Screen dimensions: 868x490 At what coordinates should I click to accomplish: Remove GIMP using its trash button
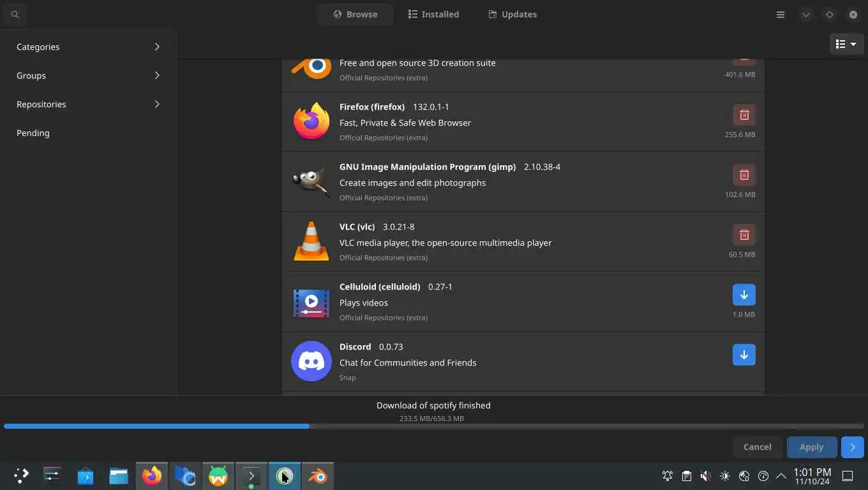pyautogui.click(x=744, y=175)
